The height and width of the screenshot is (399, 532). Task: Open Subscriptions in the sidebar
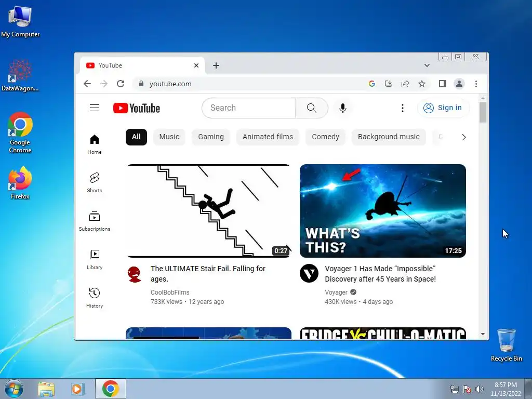[x=95, y=221]
